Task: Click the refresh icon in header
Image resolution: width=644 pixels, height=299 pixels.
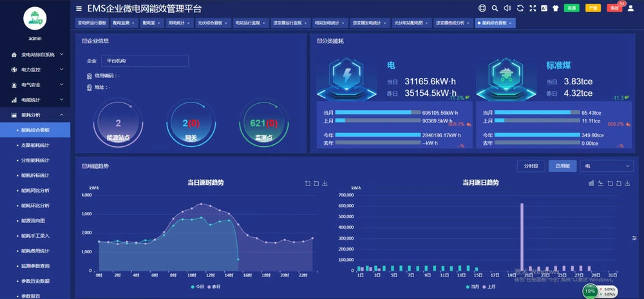Action: 520,8
